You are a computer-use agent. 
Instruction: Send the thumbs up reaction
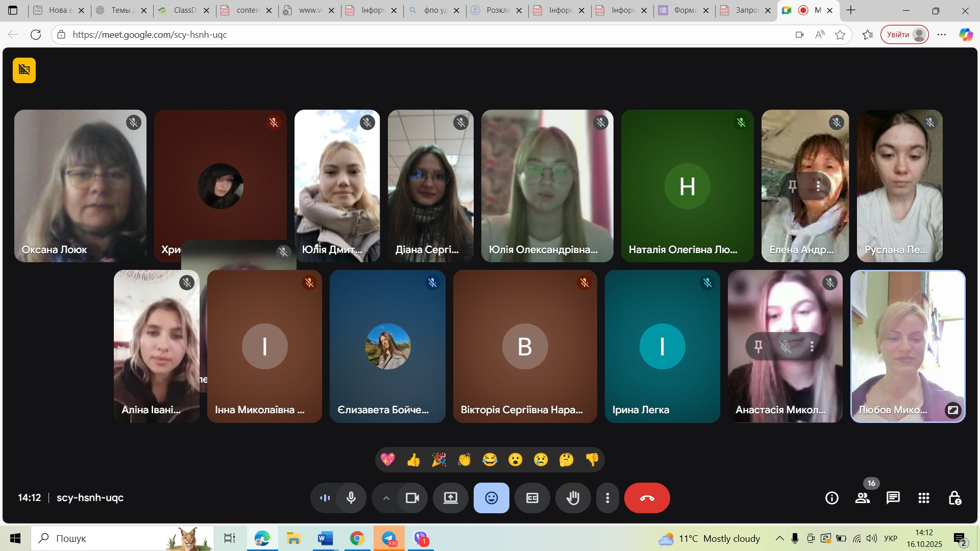413,460
